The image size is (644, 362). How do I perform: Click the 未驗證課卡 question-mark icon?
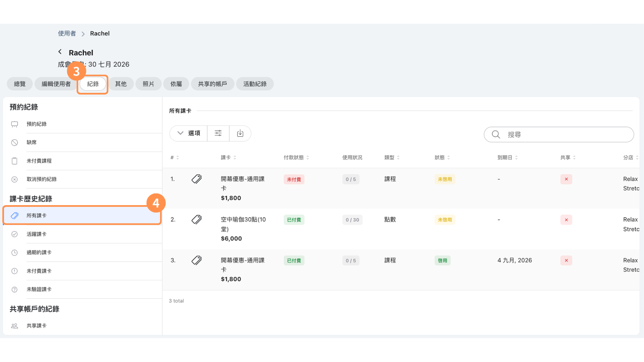tap(14, 289)
